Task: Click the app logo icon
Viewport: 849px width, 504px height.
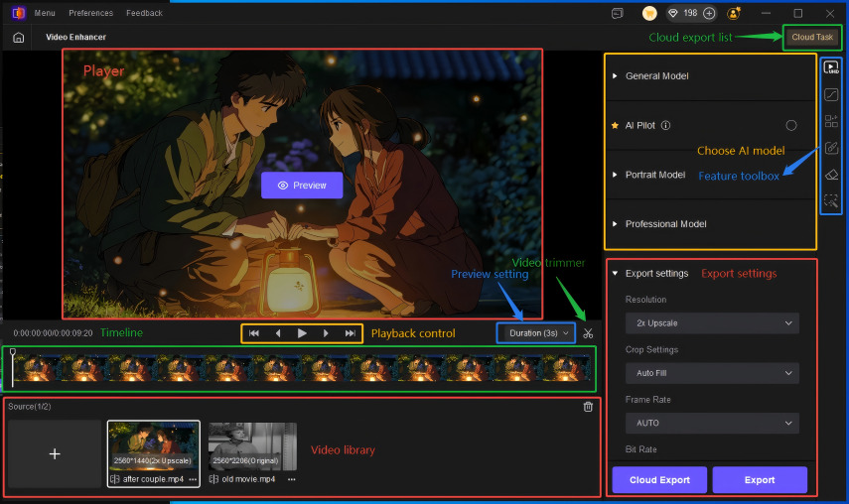Action: [19, 13]
